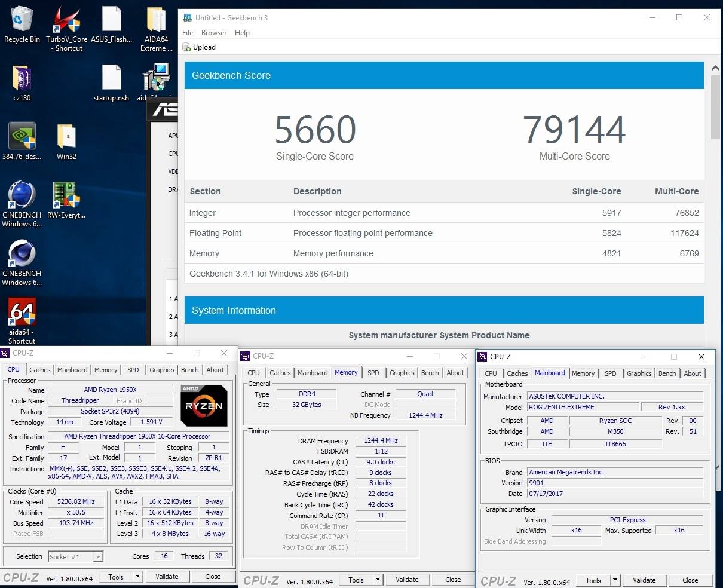Screen dimensions: 723x588
Task: Select CPU tab in CPU-Z Mainboard window
Action: point(491,373)
